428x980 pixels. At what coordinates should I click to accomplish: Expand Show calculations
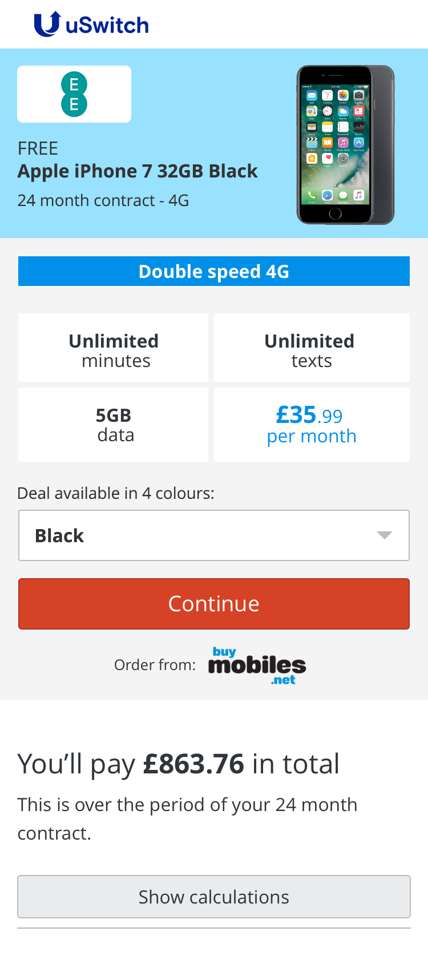[213, 897]
